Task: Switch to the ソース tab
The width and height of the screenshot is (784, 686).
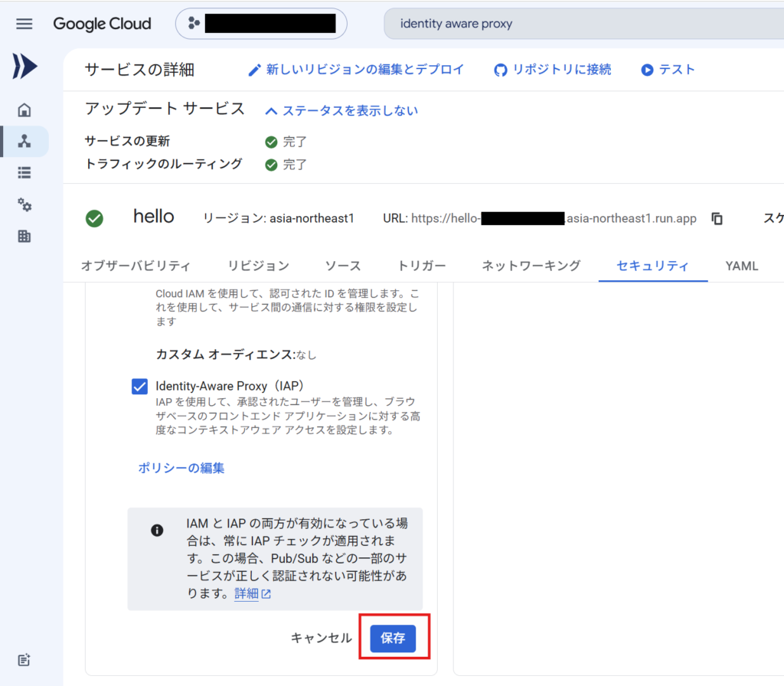Action: click(x=343, y=266)
